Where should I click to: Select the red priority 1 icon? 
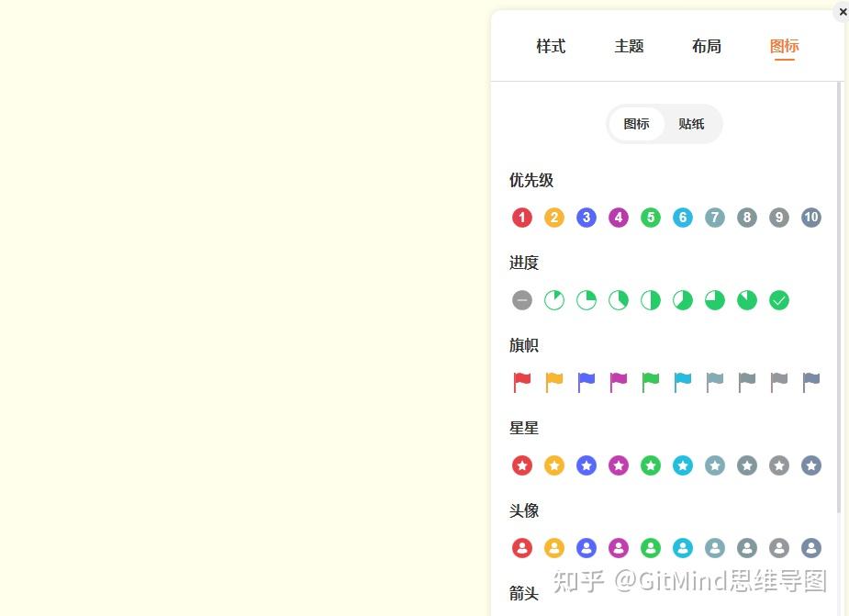tap(522, 218)
